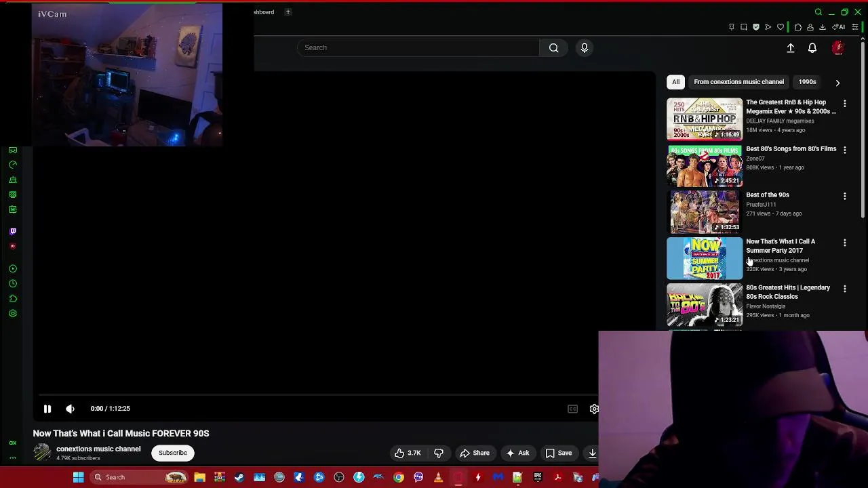The image size is (868, 488).
Task: Open Steam from the taskbar
Action: (239, 477)
